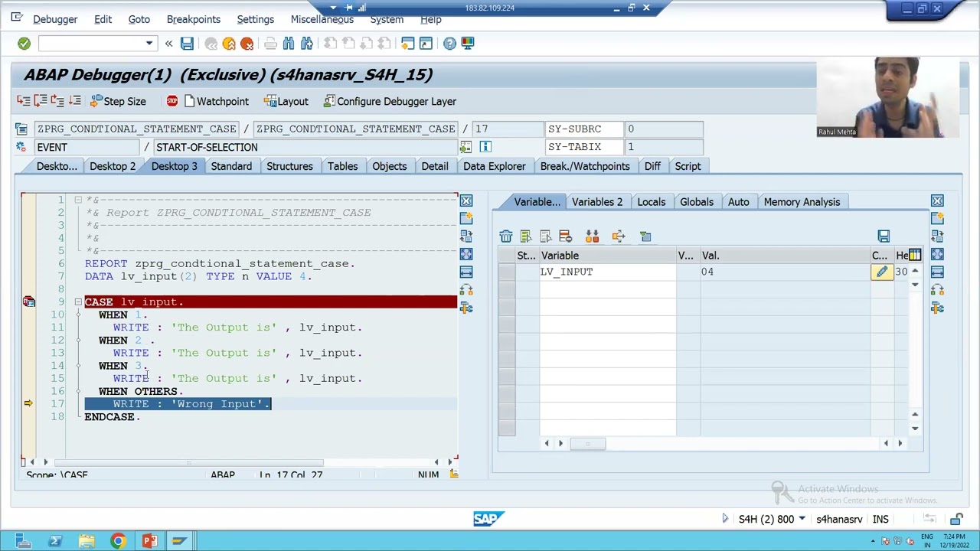Click the Save disk icon in toolbar
Screen dimensions: 980x551
pyautogui.click(x=187, y=44)
